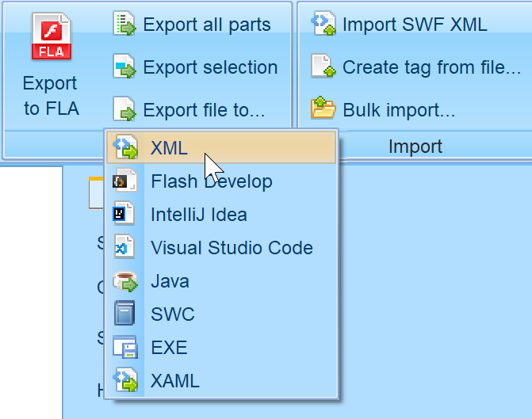Open the Export file to... dropdown

point(204,110)
